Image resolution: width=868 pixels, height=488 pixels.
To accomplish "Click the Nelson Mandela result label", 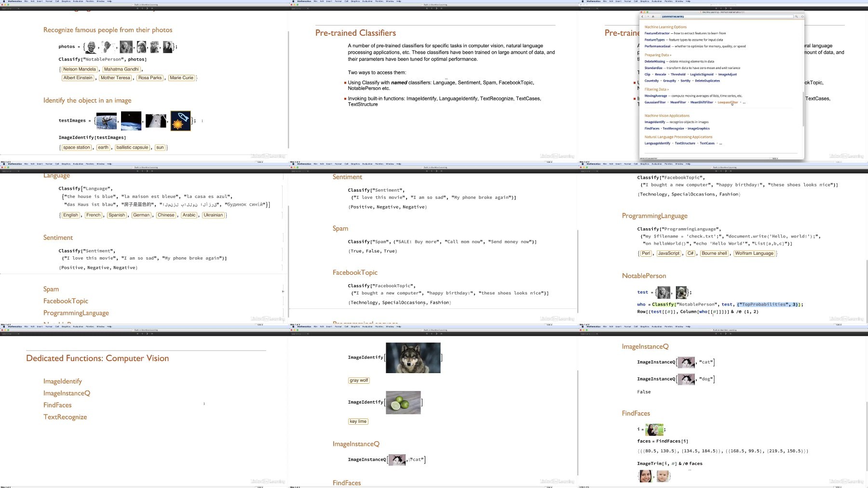I will pos(80,70).
